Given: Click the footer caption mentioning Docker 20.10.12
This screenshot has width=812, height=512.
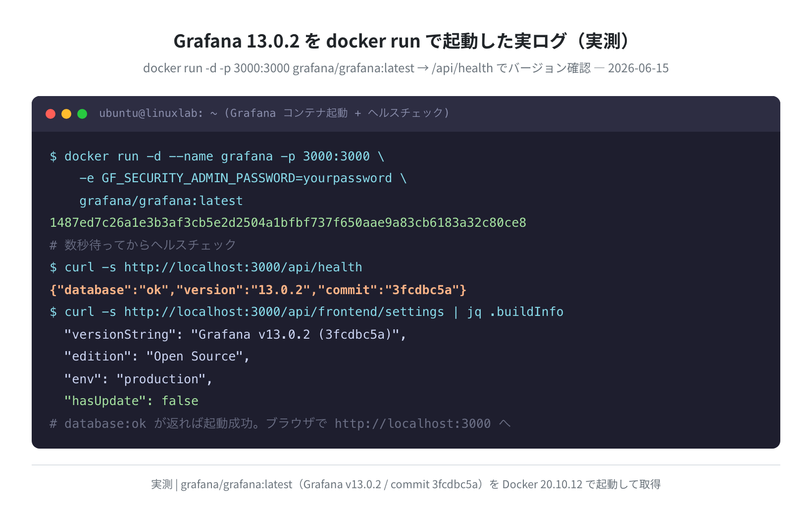Looking at the screenshot, I should [406, 484].
